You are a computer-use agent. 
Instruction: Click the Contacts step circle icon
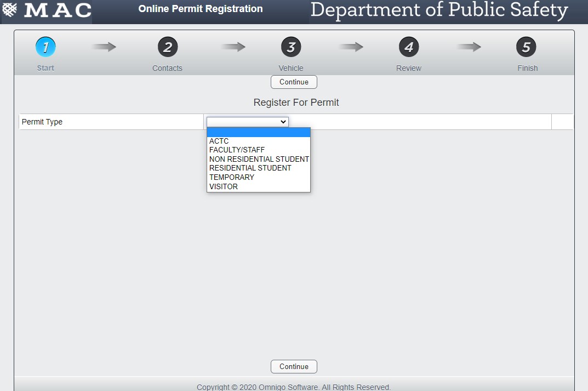click(x=167, y=47)
